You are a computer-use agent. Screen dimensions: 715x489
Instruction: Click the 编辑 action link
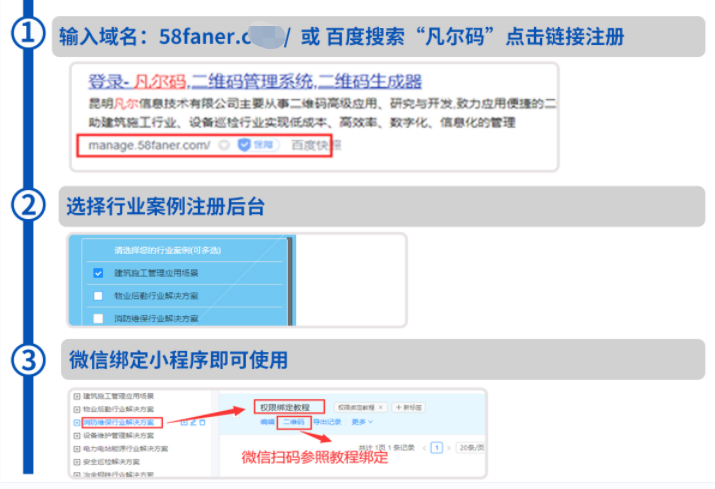pyautogui.click(x=267, y=422)
